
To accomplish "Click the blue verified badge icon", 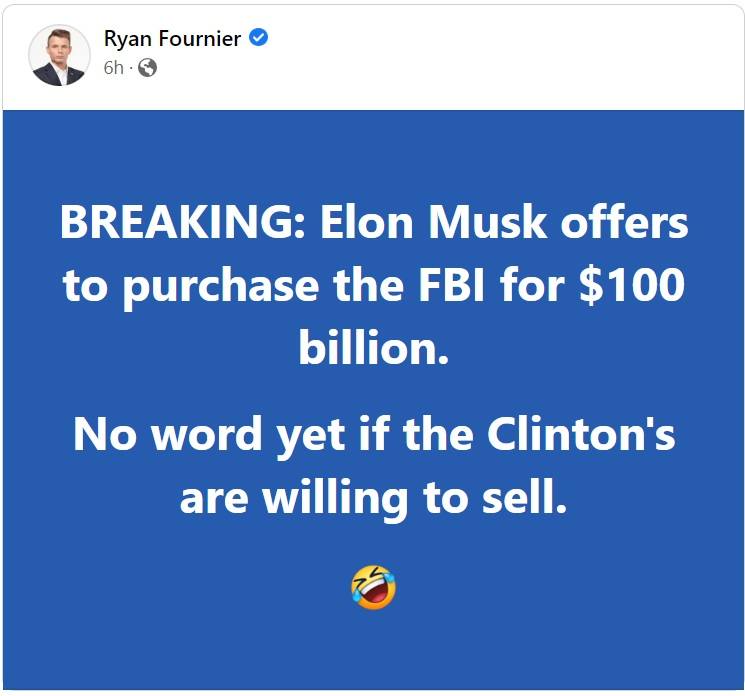I will [x=259, y=37].
